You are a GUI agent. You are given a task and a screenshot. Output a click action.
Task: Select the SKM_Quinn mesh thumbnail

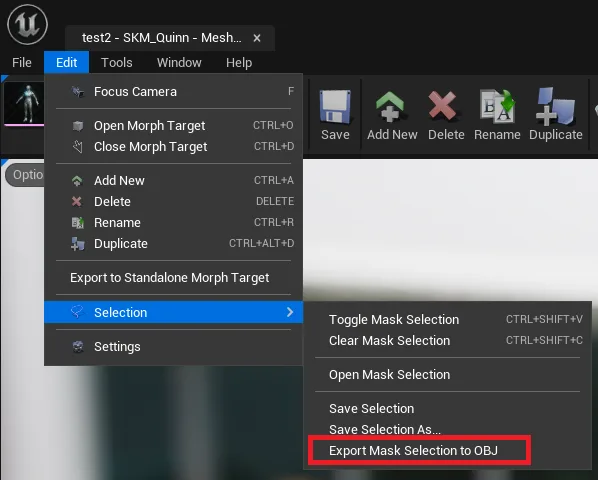pyautogui.click(x=24, y=104)
